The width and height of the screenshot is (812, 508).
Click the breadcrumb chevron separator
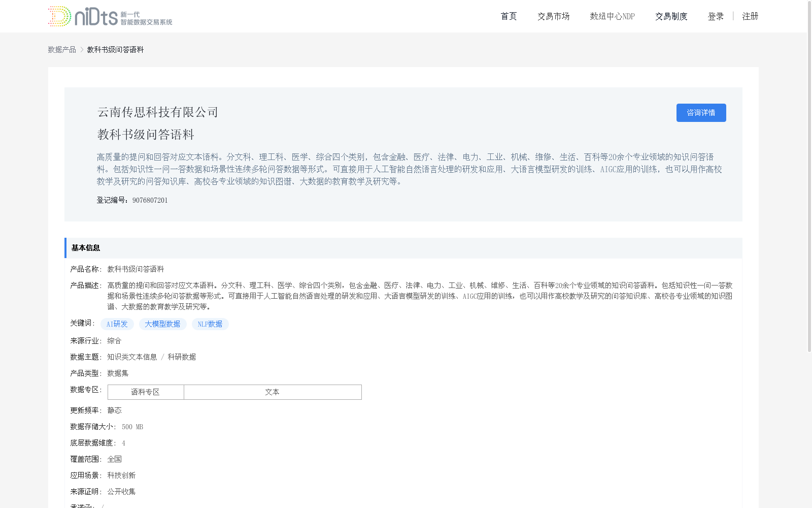(82, 49)
